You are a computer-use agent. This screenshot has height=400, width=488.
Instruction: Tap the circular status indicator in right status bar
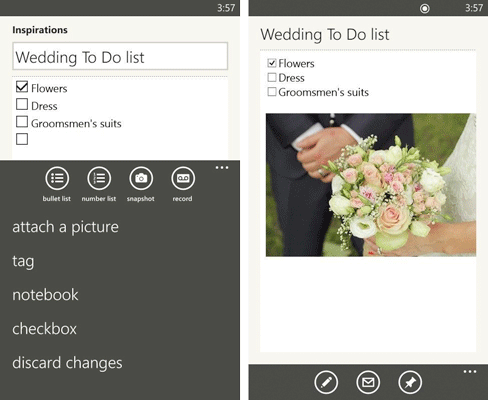coord(424,8)
